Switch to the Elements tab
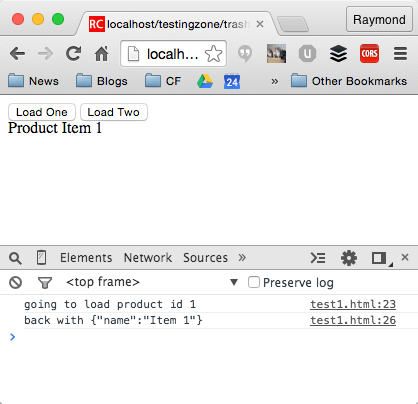Screen dimensions: 418x404 point(86,258)
